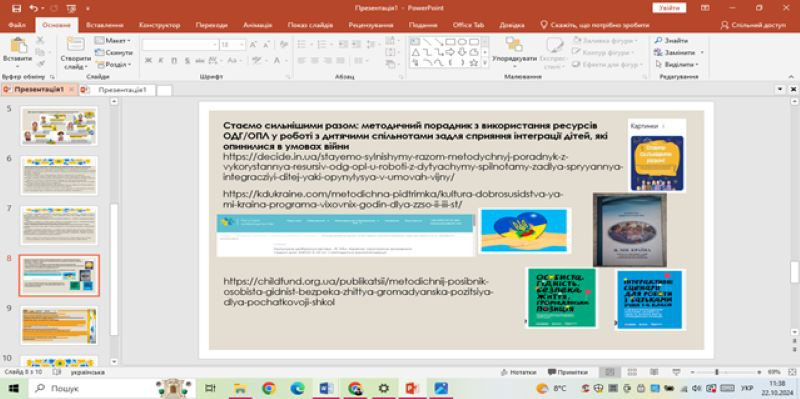Toggle bold (Ж) formatting
Image resolution: width=800 pixels, height=399 pixels.
[x=148, y=60]
